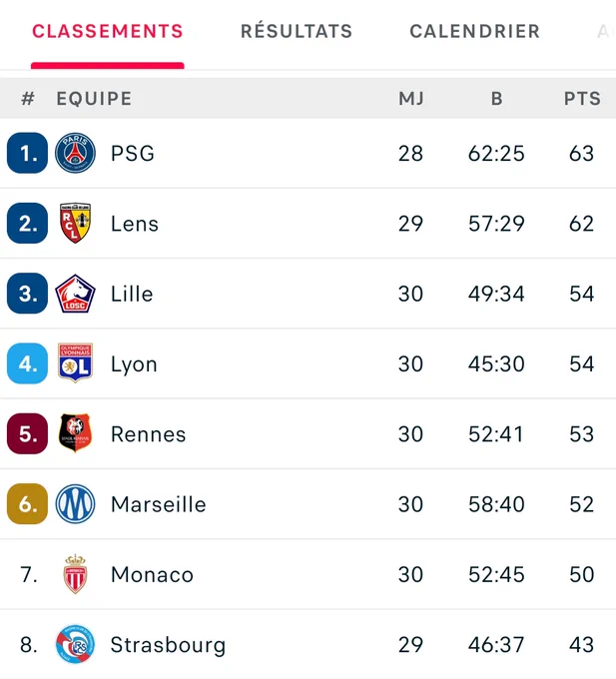
Task: Open the Marseille team name link
Action: [x=159, y=504]
